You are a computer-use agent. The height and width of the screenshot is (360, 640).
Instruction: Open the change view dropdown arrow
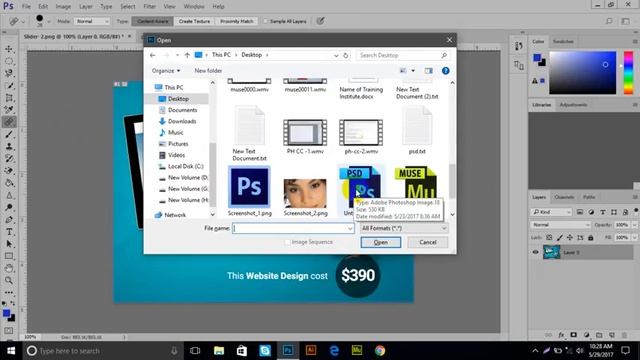click(x=413, y=71)
